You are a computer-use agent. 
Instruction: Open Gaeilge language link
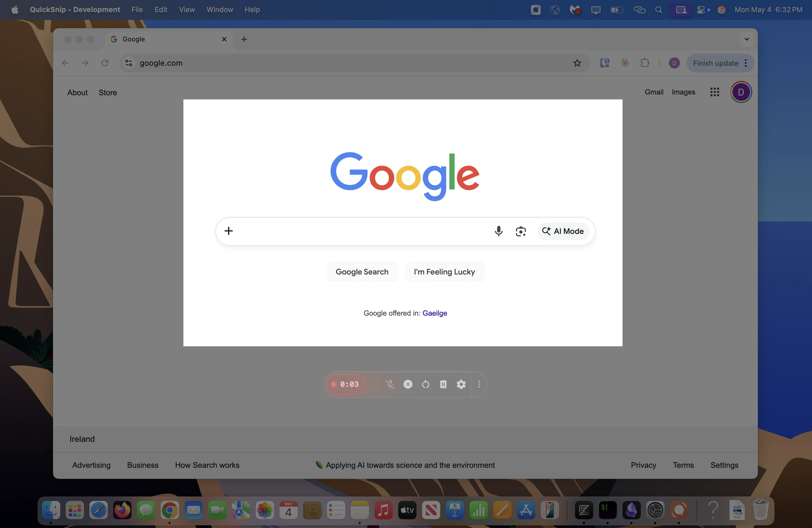[435, 313]
